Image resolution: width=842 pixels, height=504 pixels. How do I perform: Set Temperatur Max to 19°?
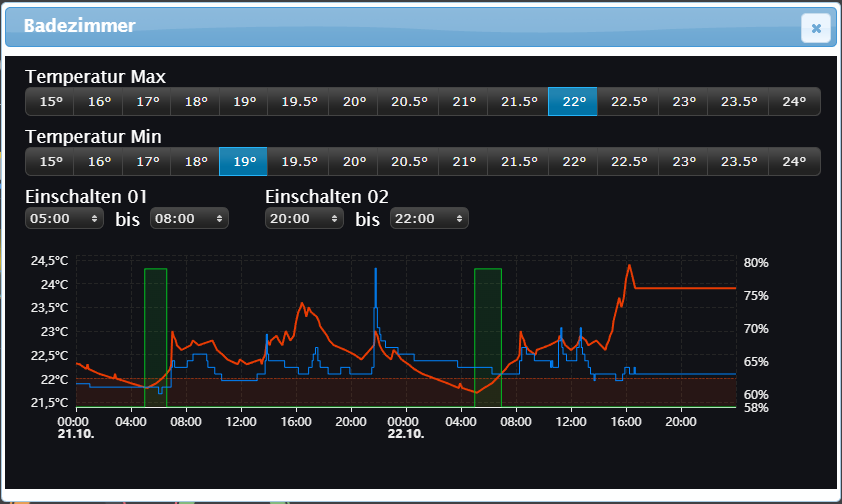(244, 101)
